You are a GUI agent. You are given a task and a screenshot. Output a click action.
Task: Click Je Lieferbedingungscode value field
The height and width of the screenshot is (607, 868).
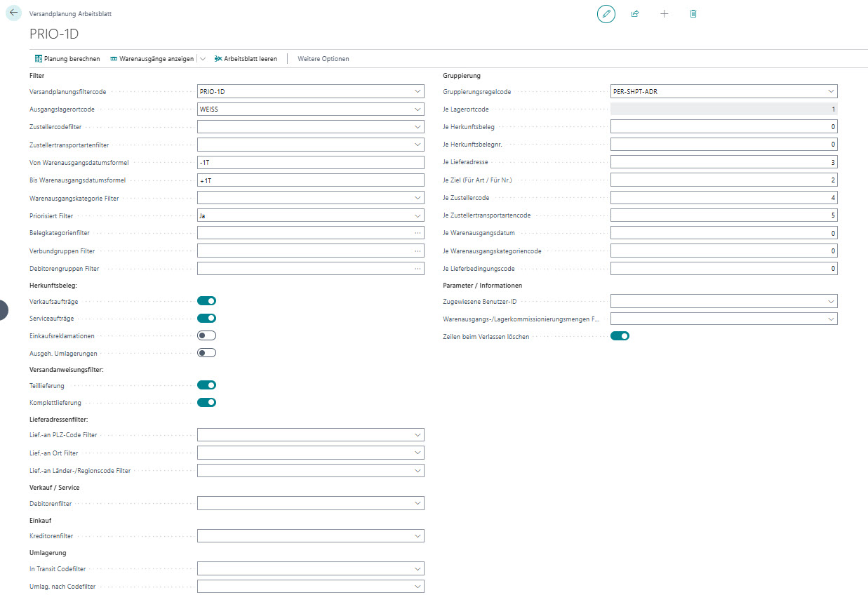click(x=724, y=268)
